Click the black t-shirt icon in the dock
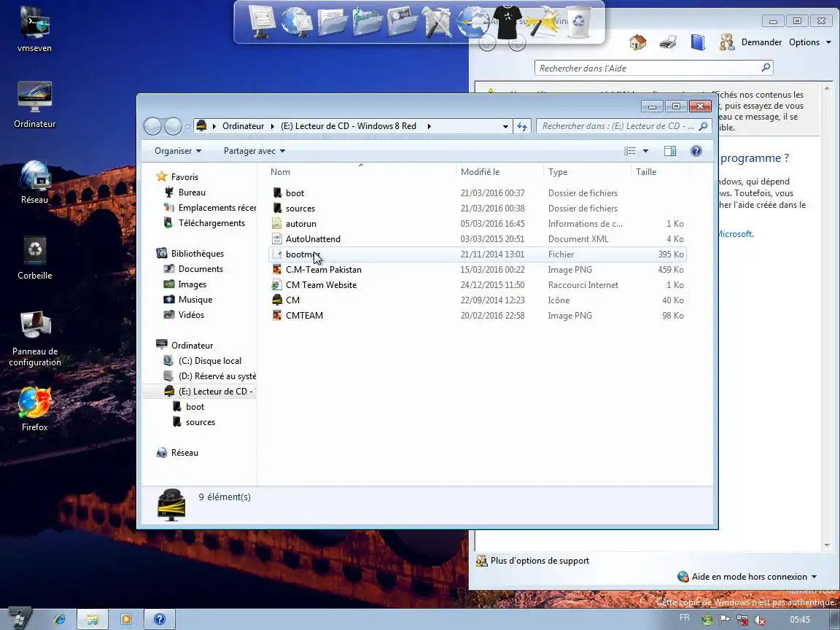The height and width of the screenshot is (630, 840). pos(507,21)
